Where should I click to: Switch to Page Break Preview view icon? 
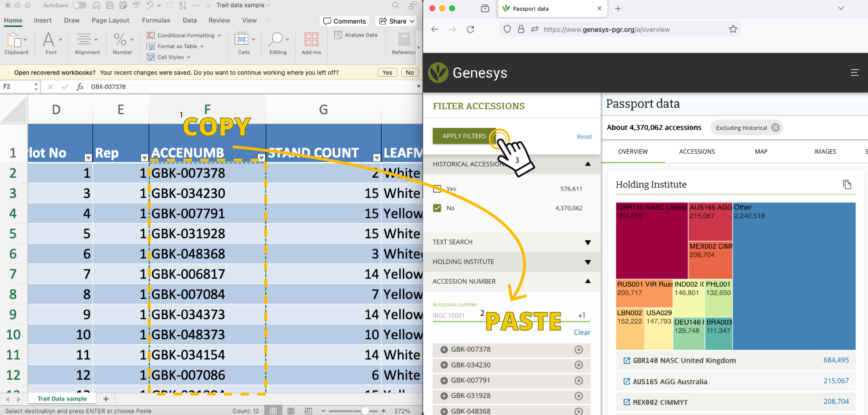point(308,411)
